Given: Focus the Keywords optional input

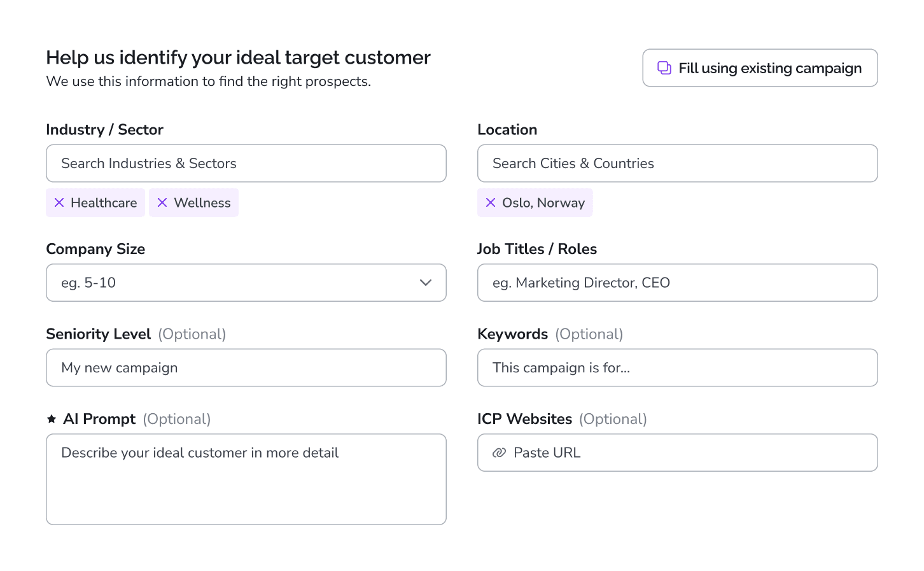Looking at the screenshot, I should [677, 368].
